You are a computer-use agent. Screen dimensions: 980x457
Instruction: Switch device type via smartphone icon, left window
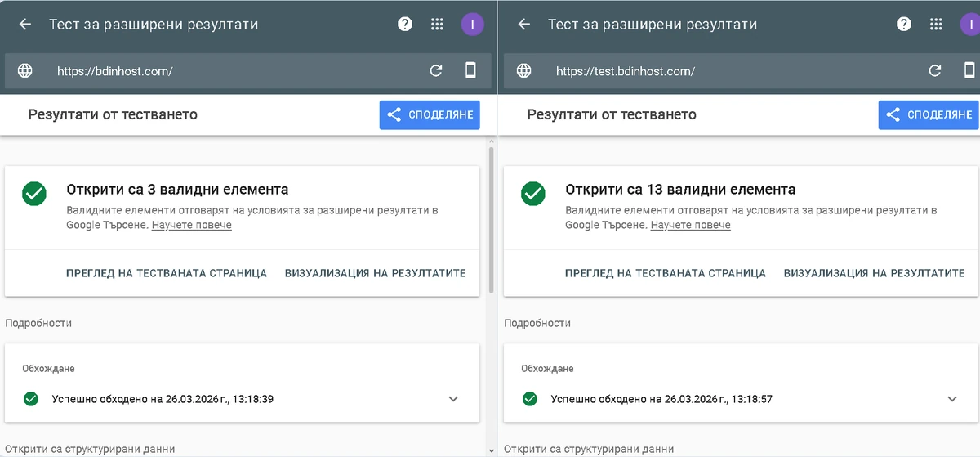470,71
